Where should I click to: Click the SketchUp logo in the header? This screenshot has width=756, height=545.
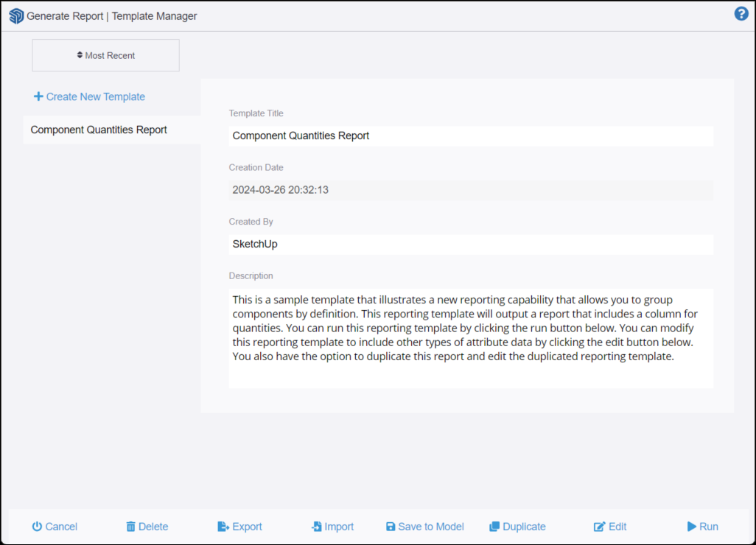click(15, 15)
